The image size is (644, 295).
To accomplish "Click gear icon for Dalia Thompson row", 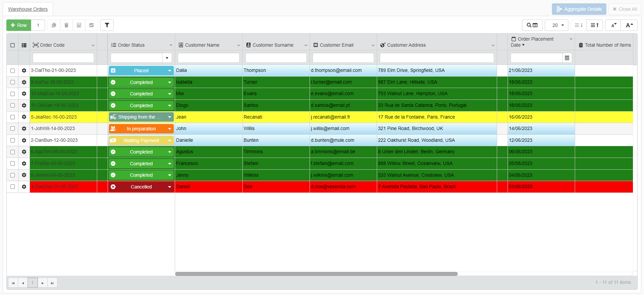I will [x=24, y=71].
